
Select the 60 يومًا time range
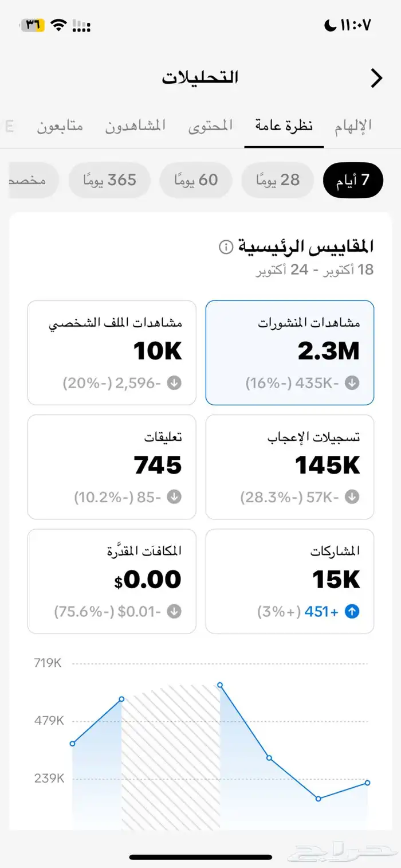tap(195, 180)
